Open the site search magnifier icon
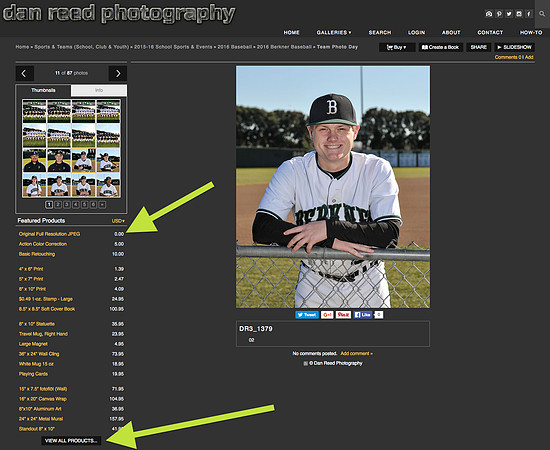550x450 pixels. [542, 14]
